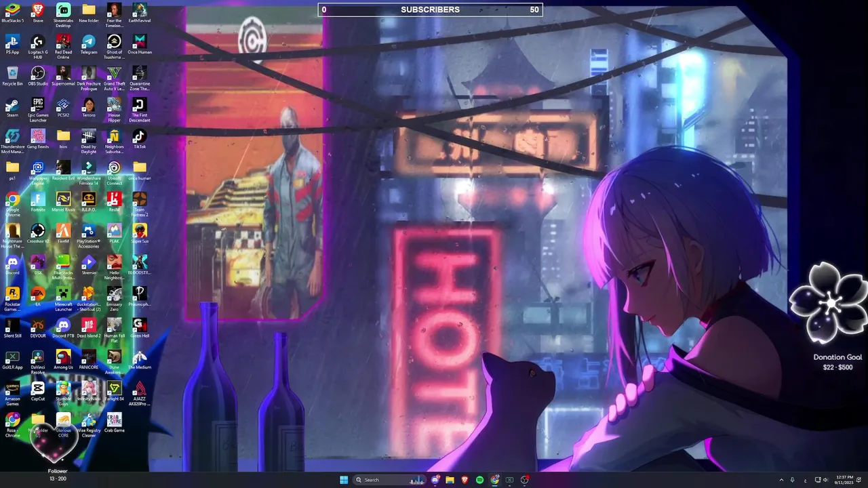Open Crosshair V2 shortcut
Viewport: 868px width, 488px height.
click(38, 230)
